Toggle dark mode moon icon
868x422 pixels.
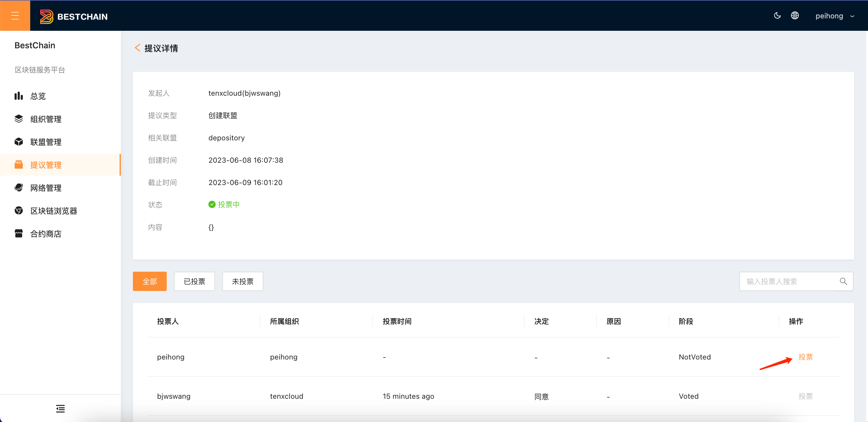point(777,15)
